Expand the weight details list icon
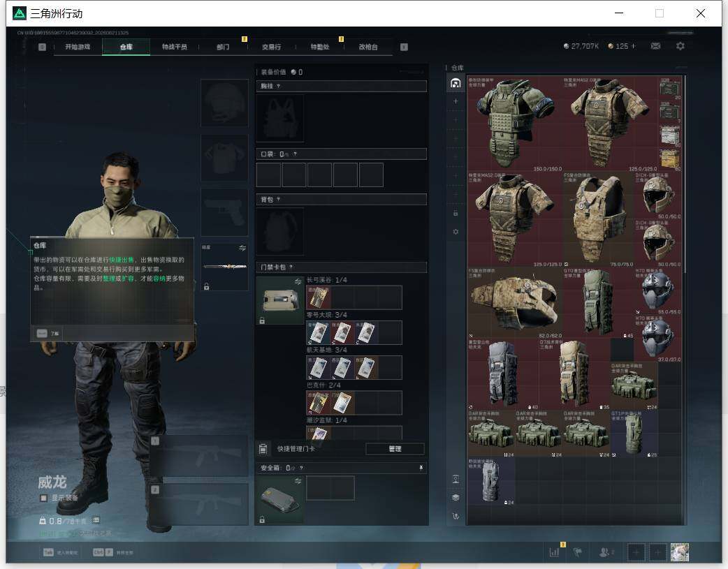Viewport: 728px width, 569px height. point(96,520)
